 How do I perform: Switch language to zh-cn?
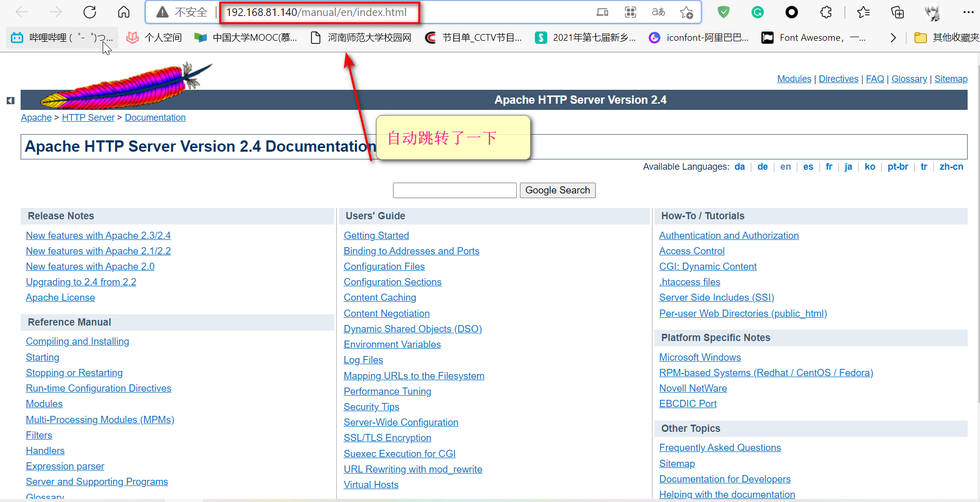(x=951, y=167)
